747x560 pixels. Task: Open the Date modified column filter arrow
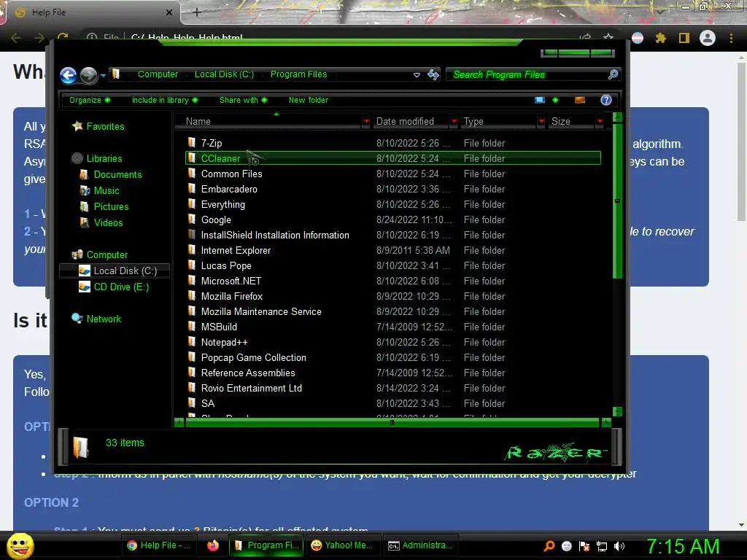454,122
